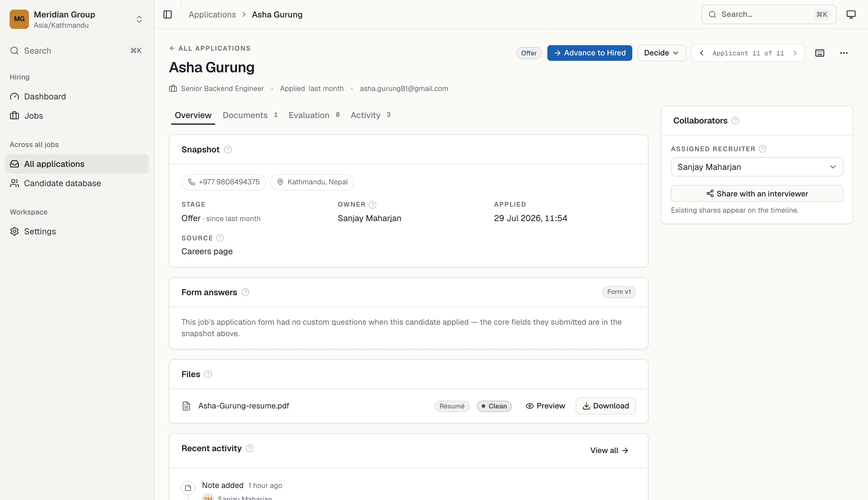Switch to the Evaluation tab

[x=314, y=115]
